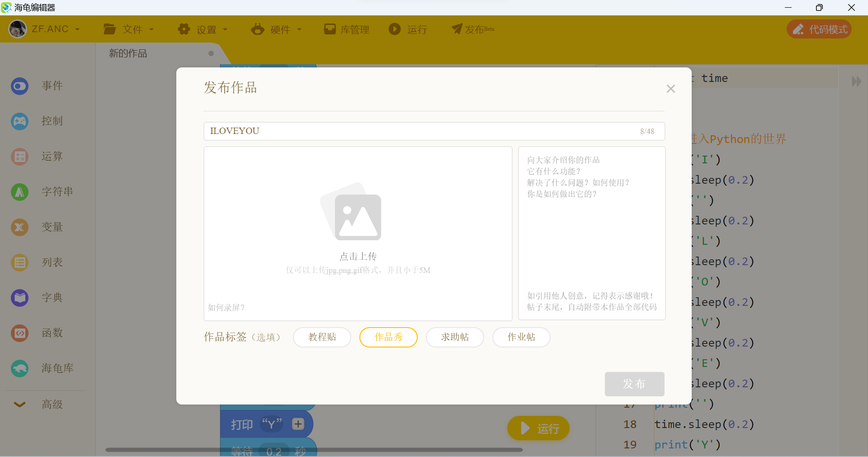Click the 发布作品 dialog title
The width and height of the screenshot is (868, 457).
pos(231,87)
